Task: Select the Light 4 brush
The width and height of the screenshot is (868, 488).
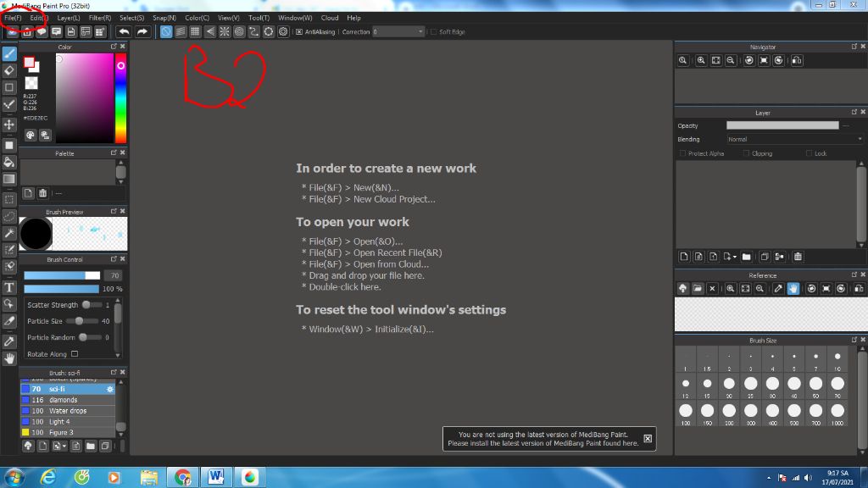Action: pos(68,422)
